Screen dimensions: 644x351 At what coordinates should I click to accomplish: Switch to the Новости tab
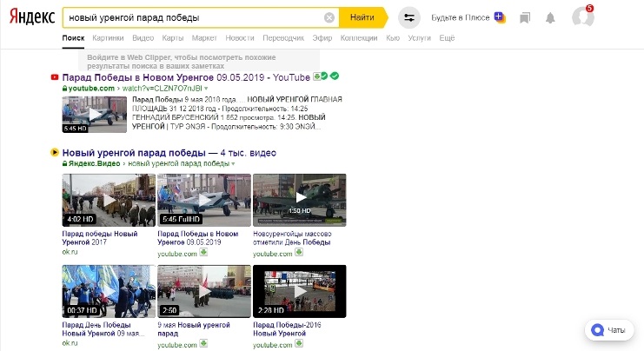pos(240,37)
